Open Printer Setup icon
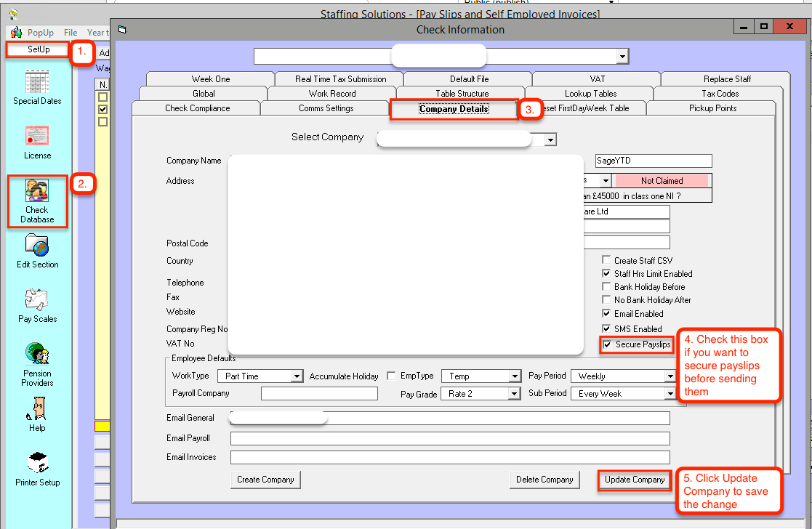 (x=37, y=463)
